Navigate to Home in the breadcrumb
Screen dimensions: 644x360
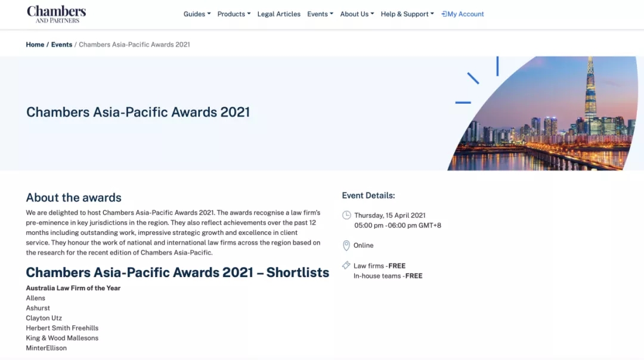[35, 44]
